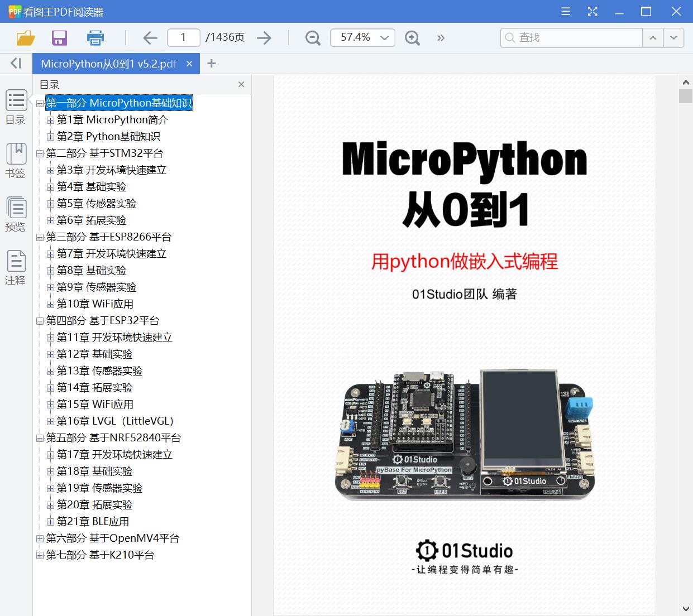
Task: Enter fullscreen mode via the expand icon
Action: click(x=592, y=11)
